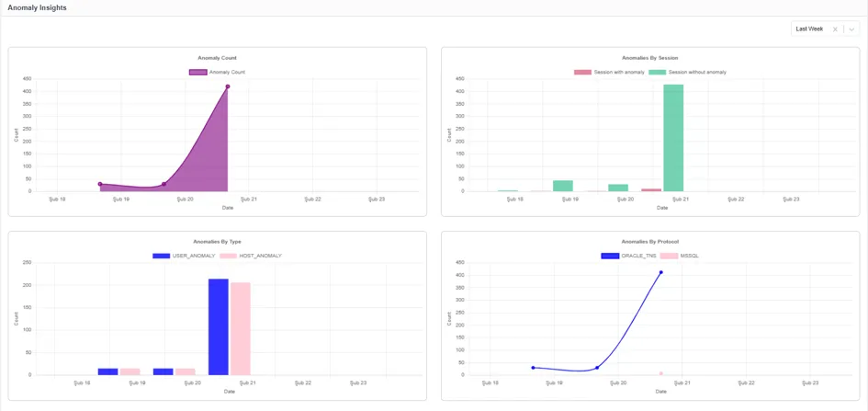Click the tallest green Session without anomaly bar

[x=673, y=138]
